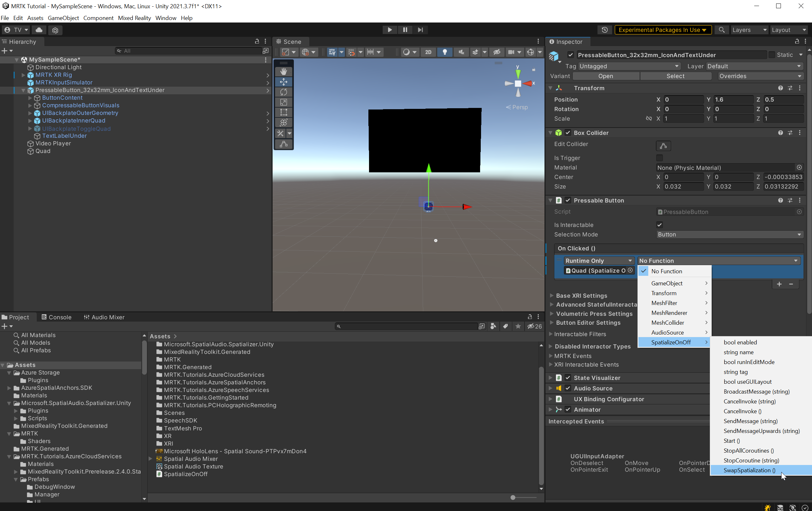
Task: Open the Selection Mode dropdown
Action: click(x=730, y=235)
